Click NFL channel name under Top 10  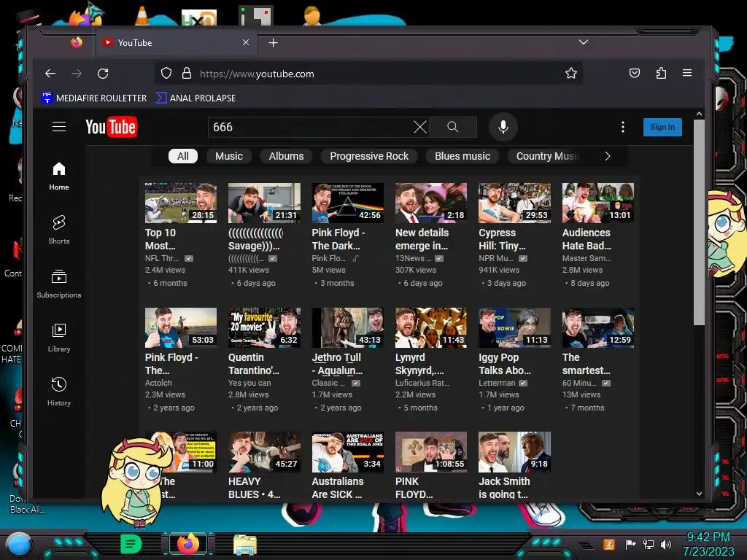pos(162,258)
